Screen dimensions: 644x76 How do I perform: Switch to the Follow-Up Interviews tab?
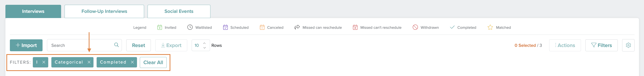pyautogui.click(x=104, y=12)
